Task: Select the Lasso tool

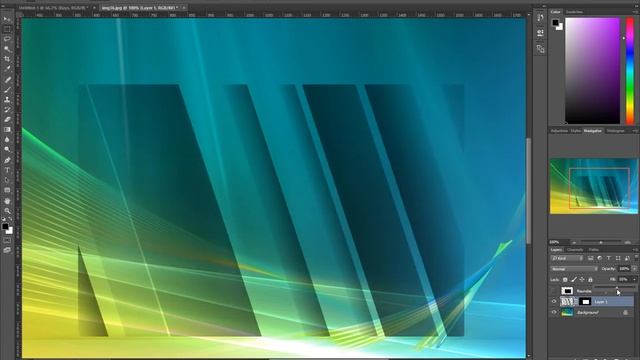Action: pyautogui.click(x=7, y=39)
